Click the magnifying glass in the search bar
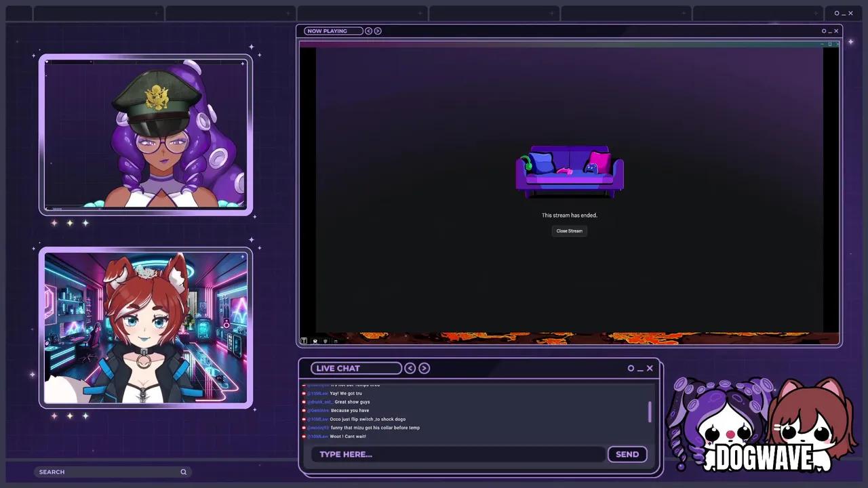Screen dimensions: 868x488 (183, 472)
